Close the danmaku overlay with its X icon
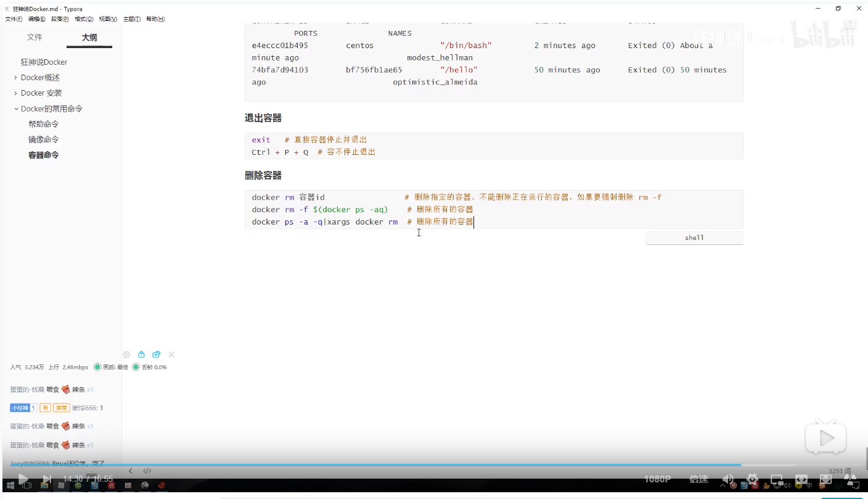This screenshot has height=499, width=868. pyautogui.click(x=171, y=355)
